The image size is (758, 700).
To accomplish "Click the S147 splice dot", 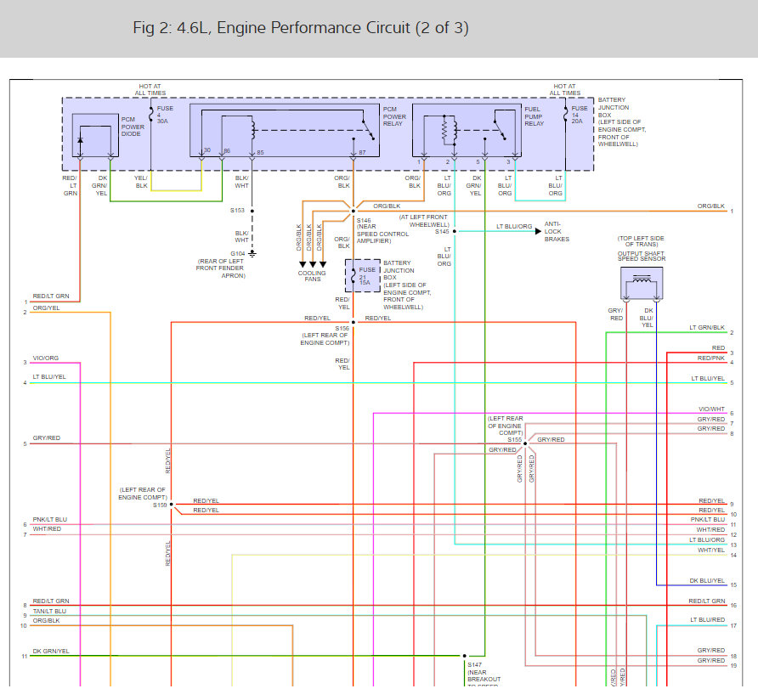I will [465, 656].
